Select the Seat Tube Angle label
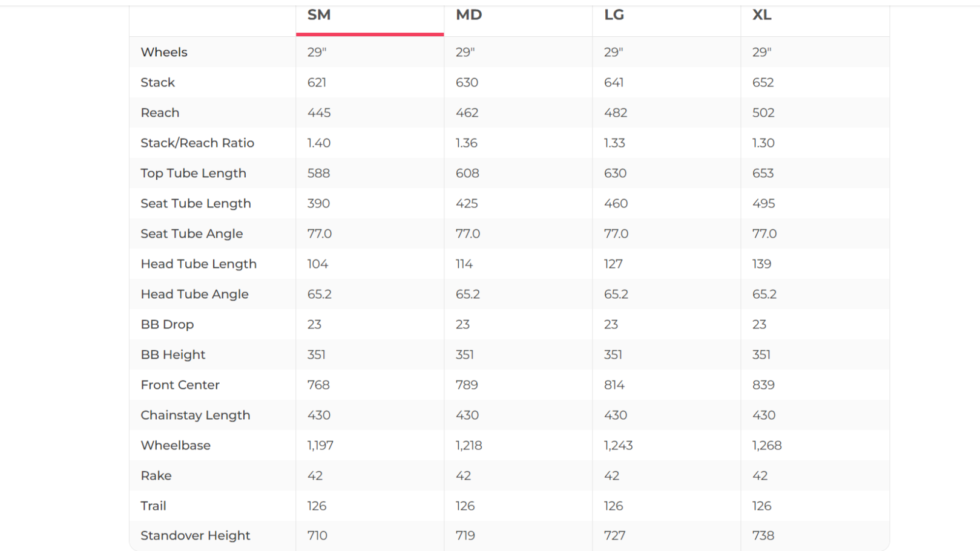The image size is (980, 551). 191,233
